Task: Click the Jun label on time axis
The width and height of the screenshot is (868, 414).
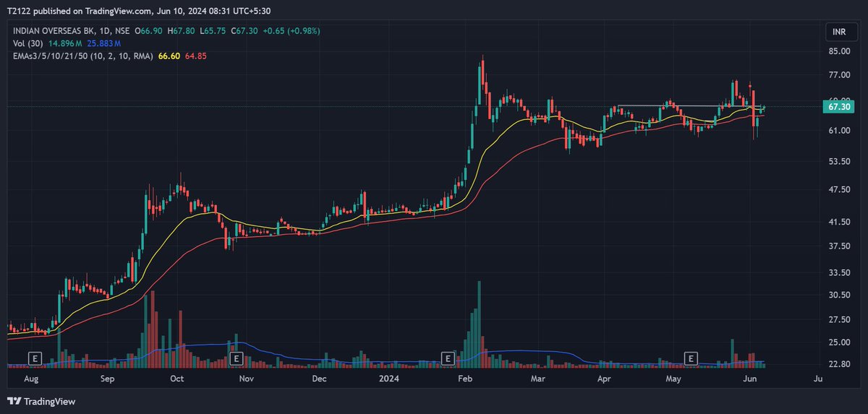Action: point(749,379)
